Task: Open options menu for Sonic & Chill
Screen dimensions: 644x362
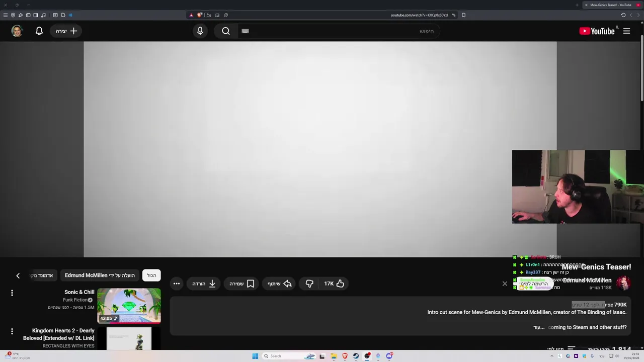Action: pos(12,293)
